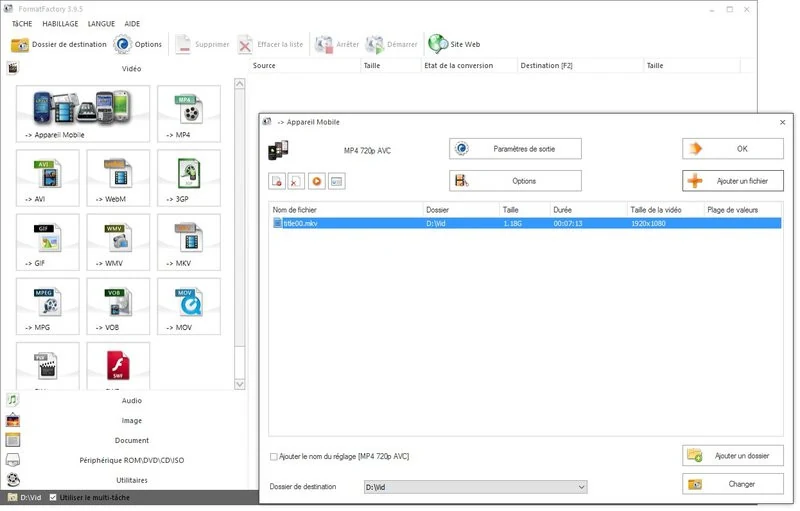Select the title00.mkv file row
Viewport: 800px width, 511px height.
525,223
